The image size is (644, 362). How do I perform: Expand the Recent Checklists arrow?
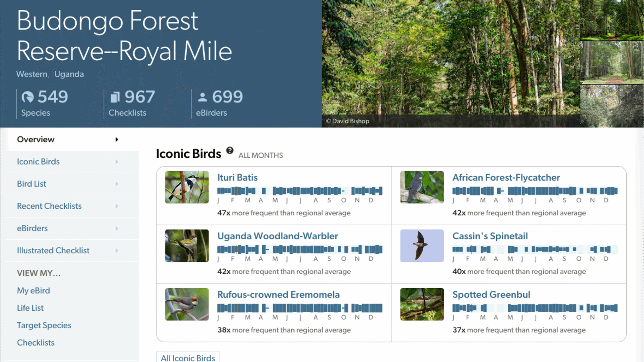click(117, 206)
